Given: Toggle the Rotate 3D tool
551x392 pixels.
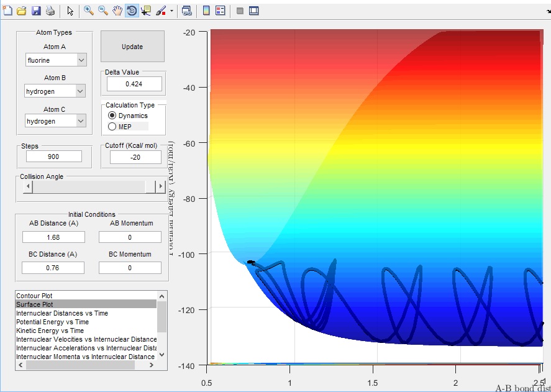Looking at the screenshot, I should tap(132, 11).
